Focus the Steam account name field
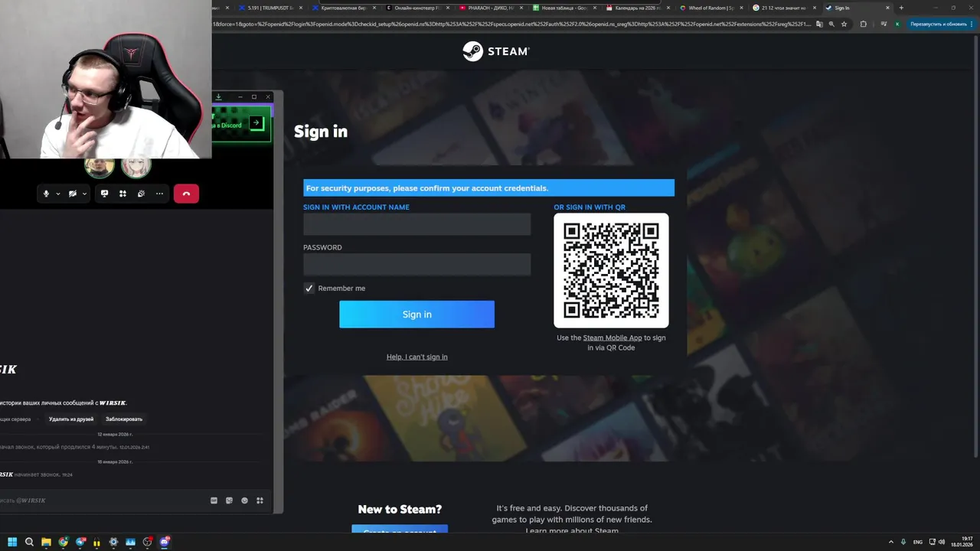The width and height of the screenshot is (980, 551). pyautogui.click(x=416, y=224)
